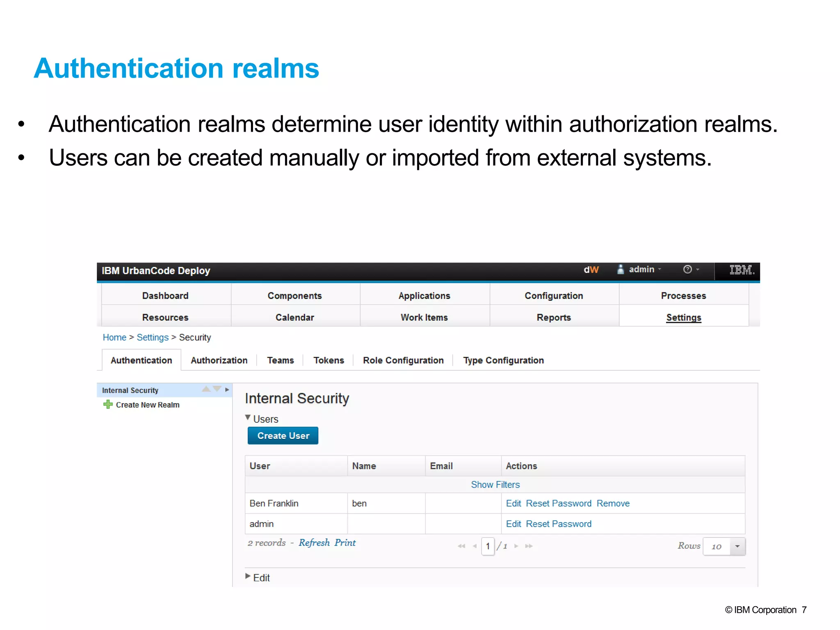
Task: Click the Internal Security right arrow icon
Action: click(x=227, y=390)
